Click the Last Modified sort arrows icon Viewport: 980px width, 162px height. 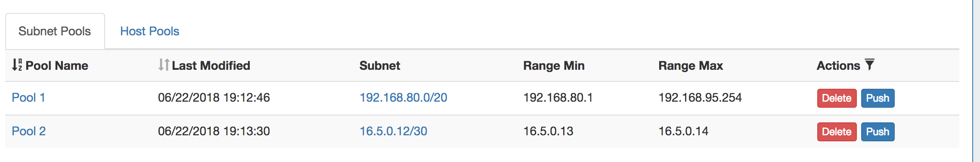(x=164, y=65)
